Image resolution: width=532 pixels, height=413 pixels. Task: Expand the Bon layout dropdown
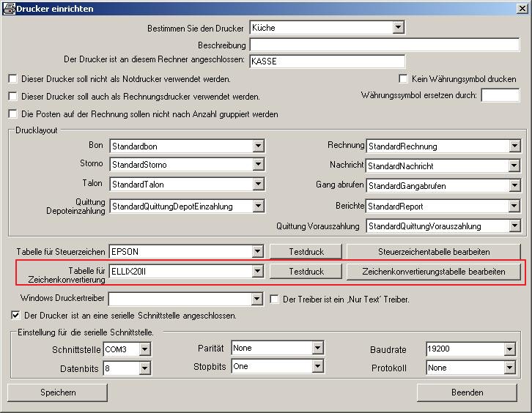258,146
